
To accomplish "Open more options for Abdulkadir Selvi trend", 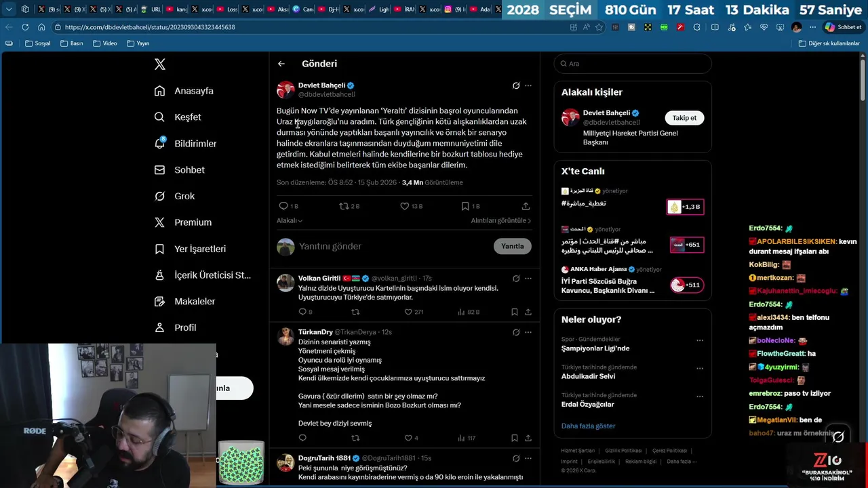I will click(700, 369).
